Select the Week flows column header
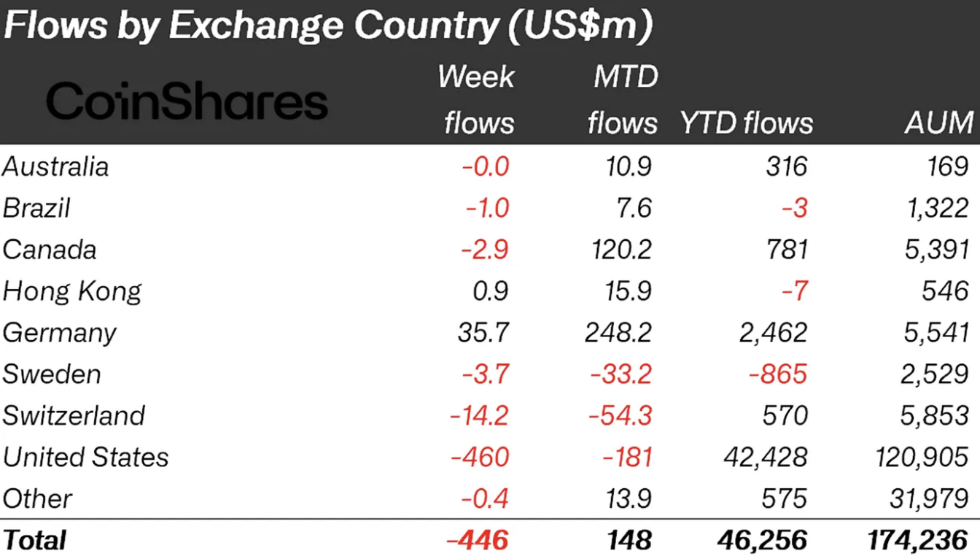980x559 pixels. pos(478,100)
